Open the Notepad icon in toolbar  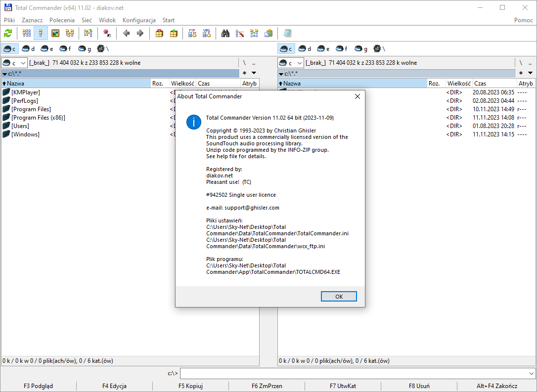point(287,33)
